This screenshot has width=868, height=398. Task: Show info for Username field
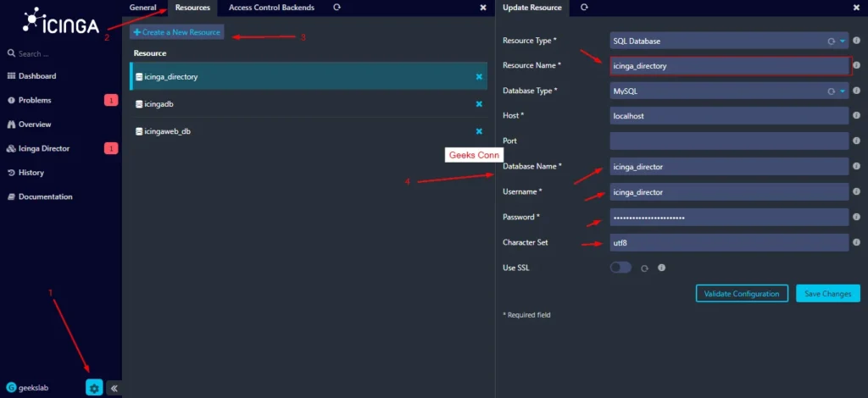pos(856,191)
